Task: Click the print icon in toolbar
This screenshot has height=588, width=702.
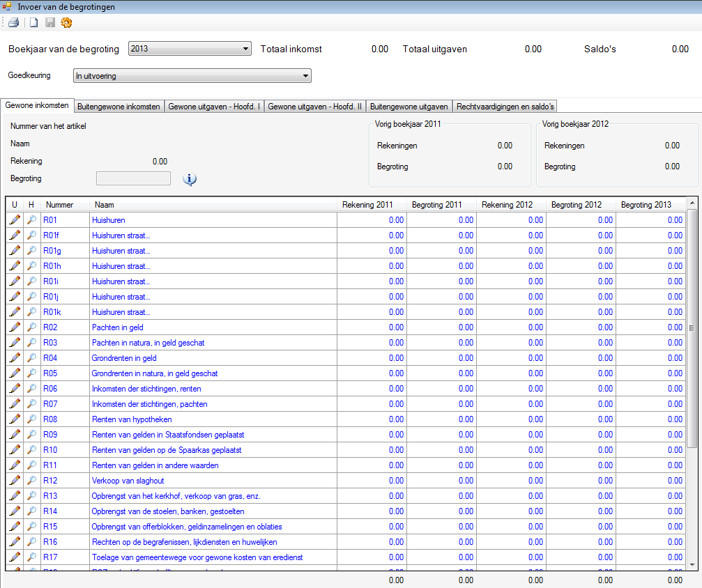Action: [14, 22]
